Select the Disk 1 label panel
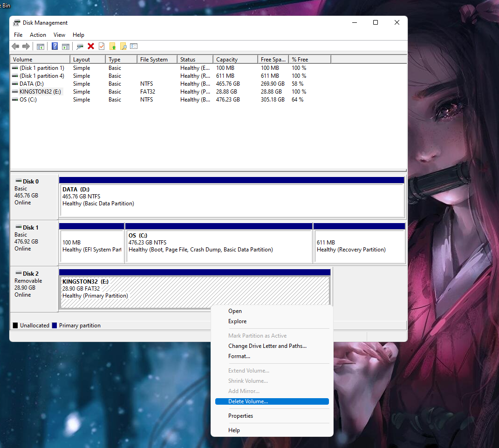Image resolution: width=499 pixels, height=448 pixels. pos(34,243)
